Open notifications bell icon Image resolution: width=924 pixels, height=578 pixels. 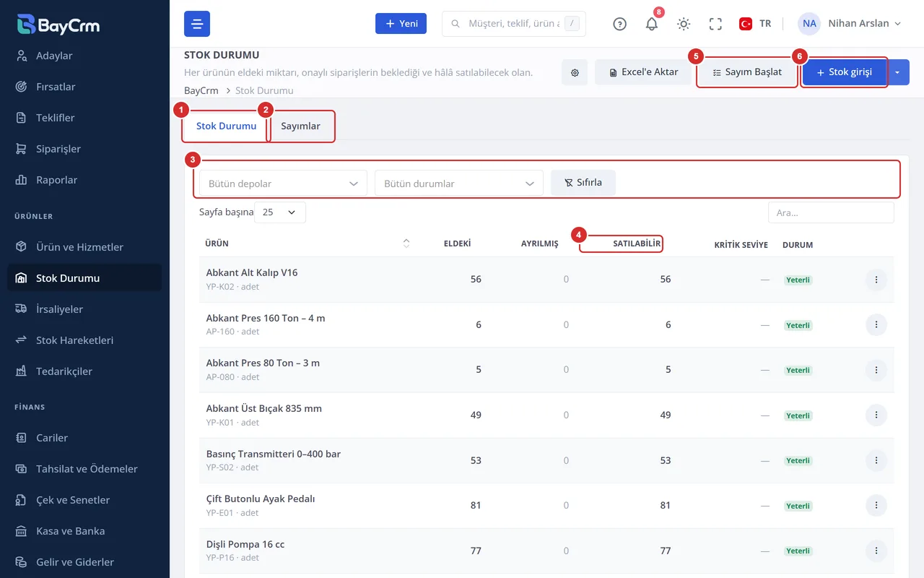(x=652, y=24)
